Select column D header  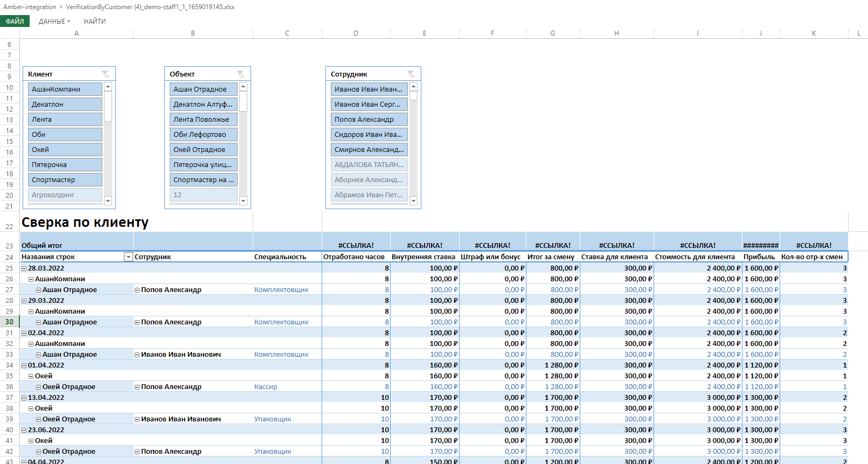pos(356,33)
